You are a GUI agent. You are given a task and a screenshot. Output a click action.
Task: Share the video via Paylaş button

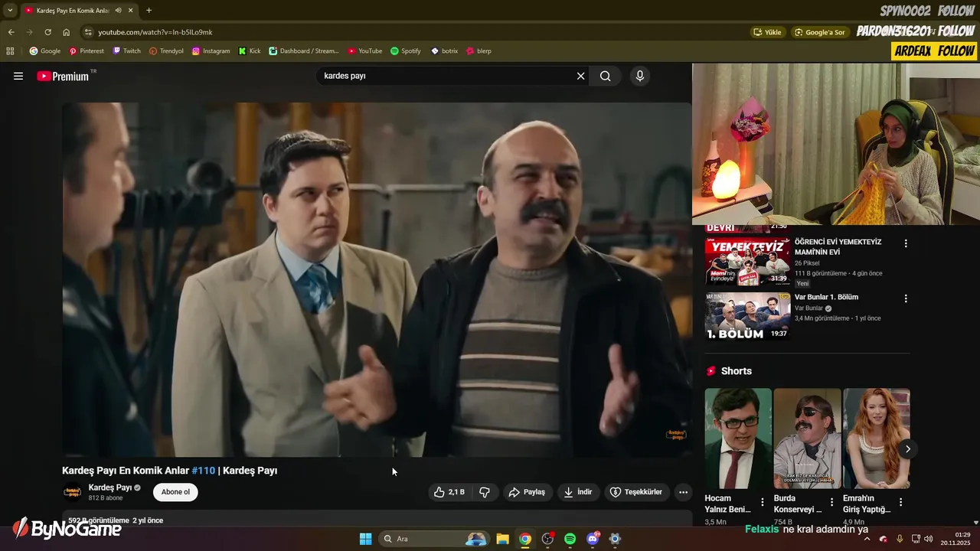pyautogui.click(x=528, y=492)
